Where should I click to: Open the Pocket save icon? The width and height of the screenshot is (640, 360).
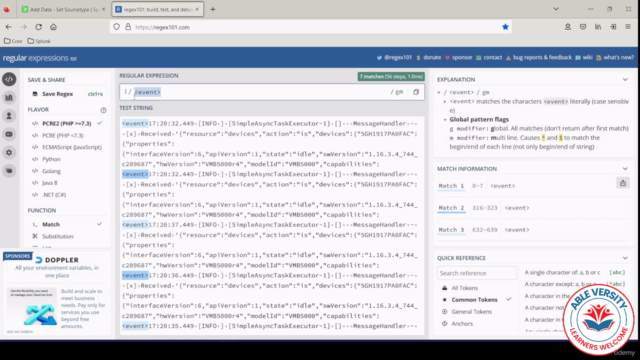(583, 27)
